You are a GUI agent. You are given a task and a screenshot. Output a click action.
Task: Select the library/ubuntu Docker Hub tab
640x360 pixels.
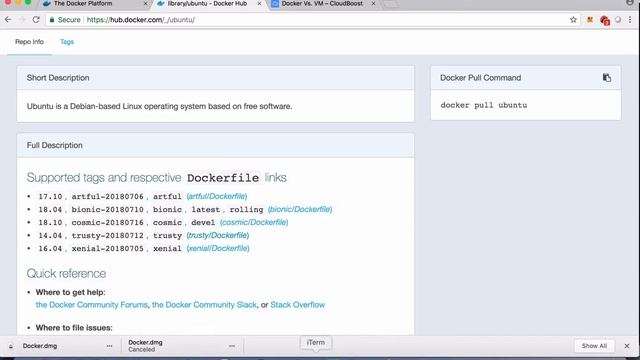208,4
